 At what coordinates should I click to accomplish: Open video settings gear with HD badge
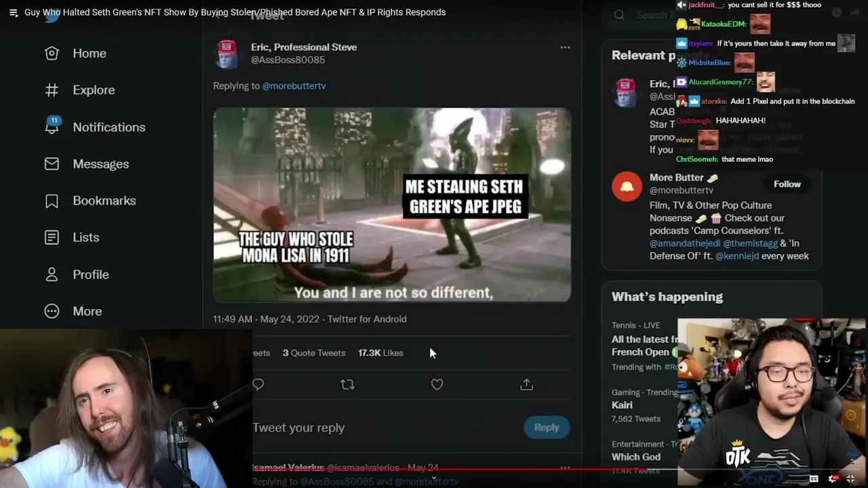pyautogui.click(x=833, y=479)
